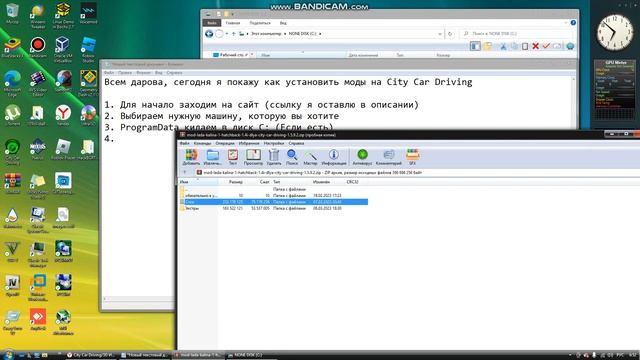Sort WinRAR list by Размер column
Viewport: 640px width, 360px height.
[236, 182]
